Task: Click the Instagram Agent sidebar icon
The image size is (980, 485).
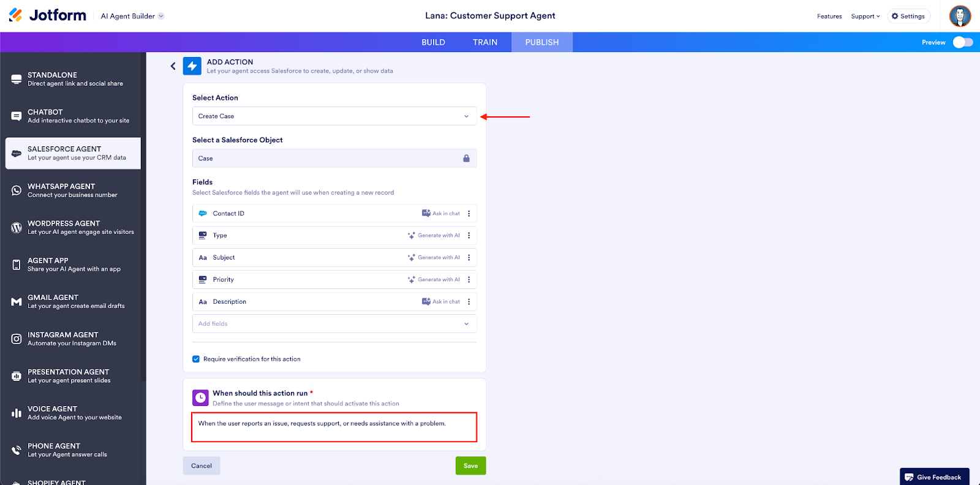Action: (17, 339)
